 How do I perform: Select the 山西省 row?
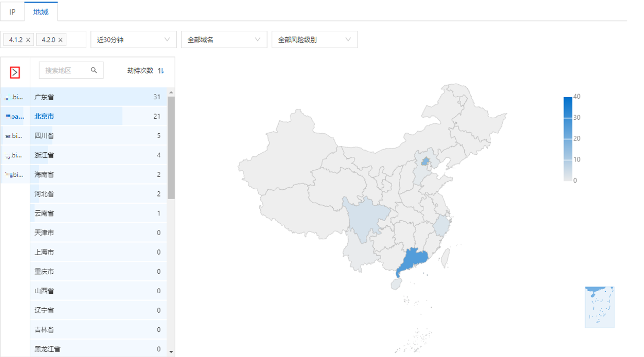[99, 291]
